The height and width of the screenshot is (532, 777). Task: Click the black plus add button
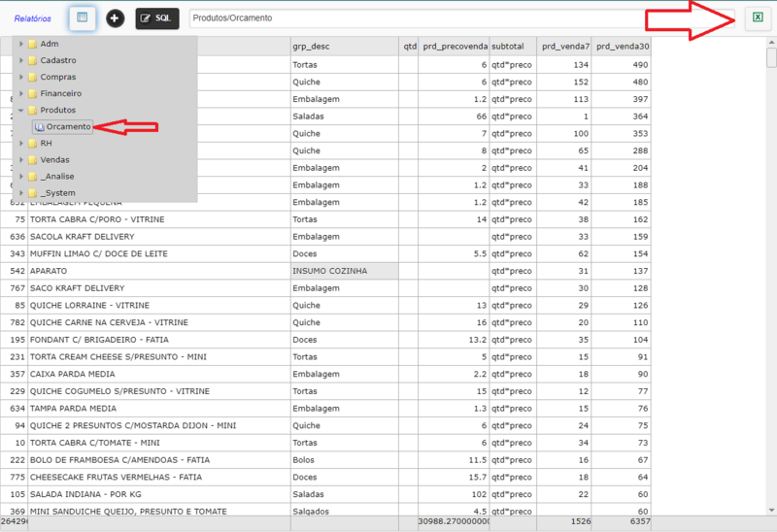pyautogui.click(x=115, y=18)
